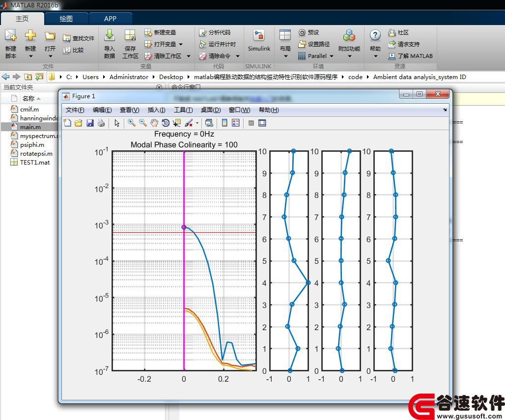
Task: Open Window (窗口) menu in Figure 1
Action: 239,110
